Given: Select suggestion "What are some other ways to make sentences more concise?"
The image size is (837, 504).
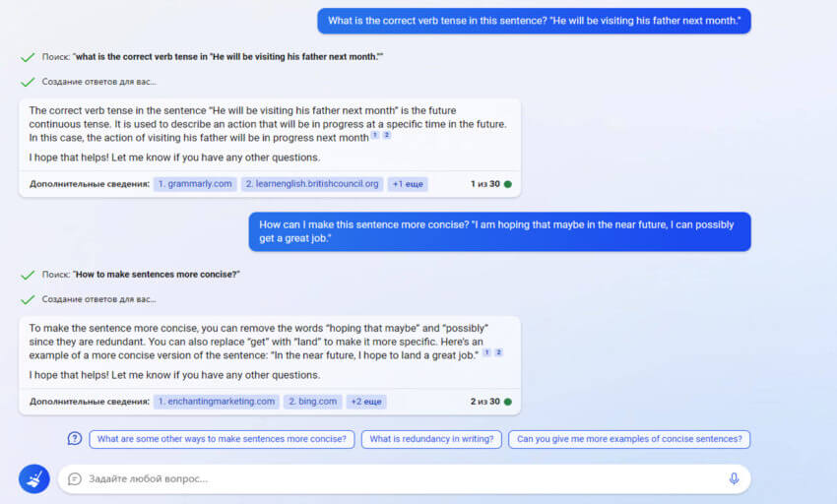Looking at the screenshot, I should (222, 439).
